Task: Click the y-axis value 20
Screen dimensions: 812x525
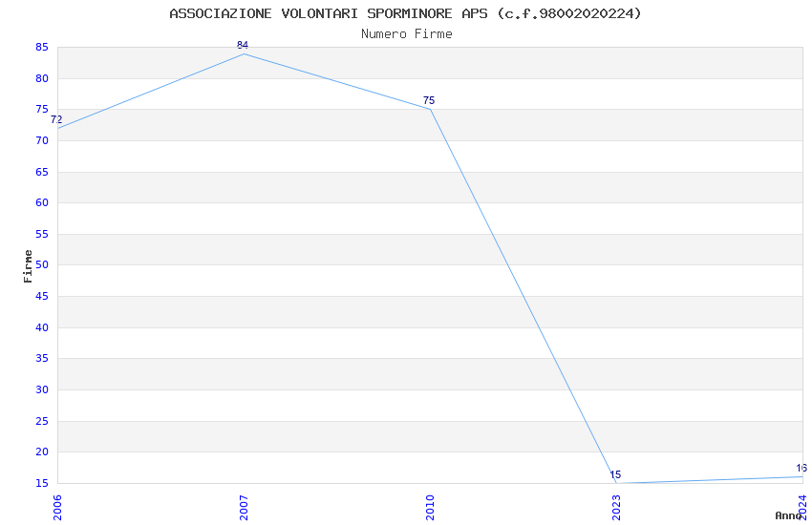Action: pos(42,451)
